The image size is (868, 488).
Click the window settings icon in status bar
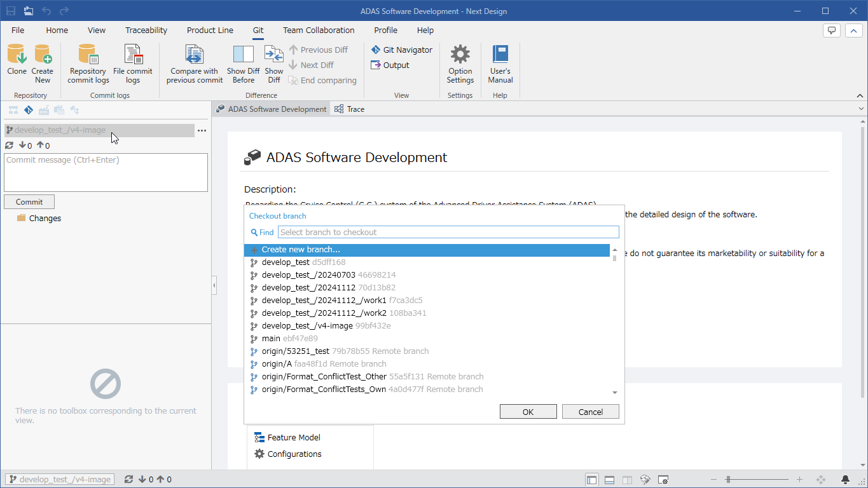[663, 480]
